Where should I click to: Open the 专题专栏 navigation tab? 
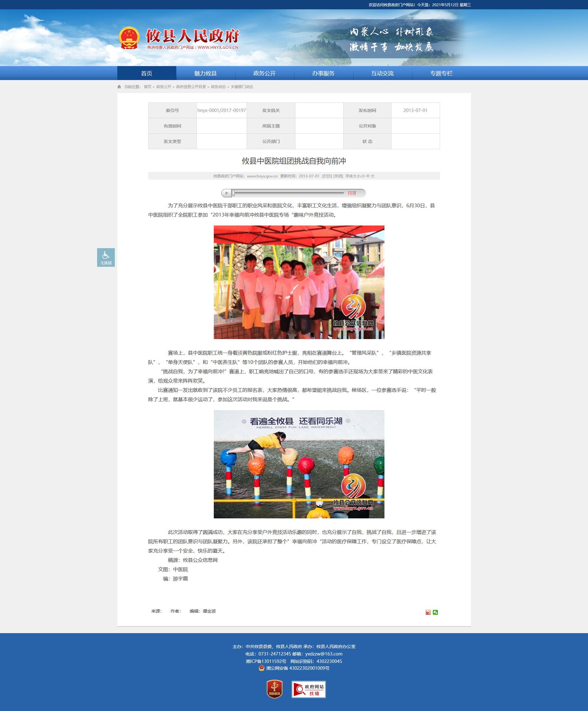pyautogui.click(x=441, y=74)
